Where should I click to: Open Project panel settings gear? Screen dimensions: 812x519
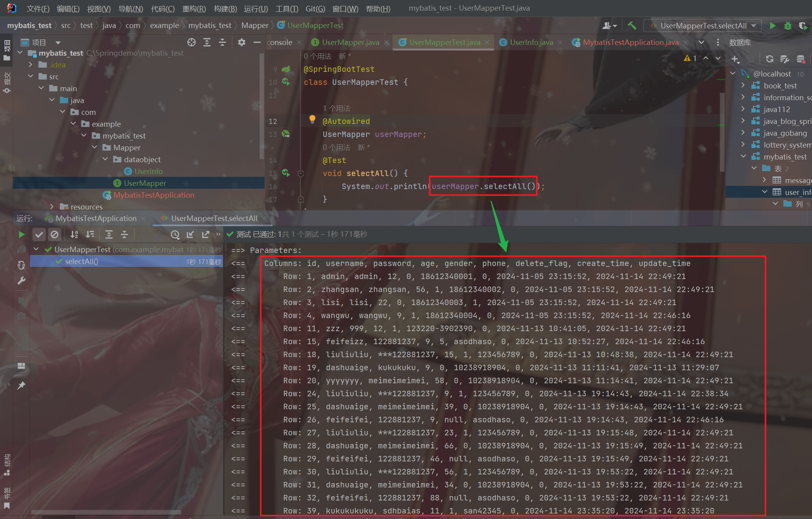[241, 42]
